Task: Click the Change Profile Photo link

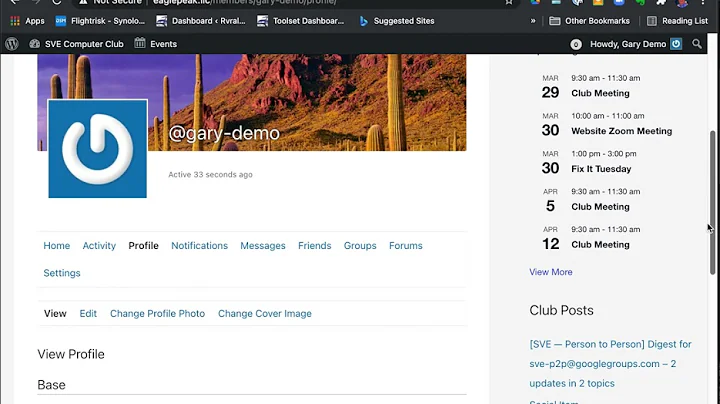Action: click(x=157, y=314)
